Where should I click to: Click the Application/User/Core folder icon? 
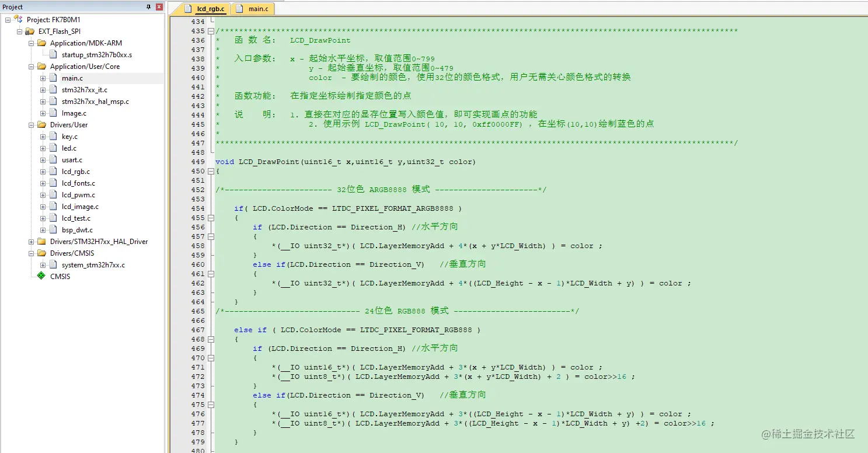click(41, 67)
